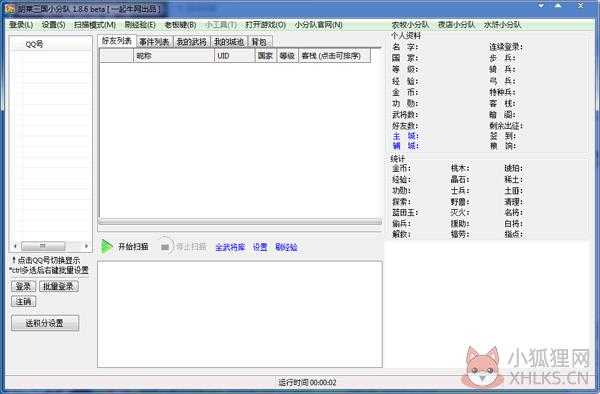This screenshot has height=394, width=600.
Task: Close the window with the X button
Action: click(580, 6)
